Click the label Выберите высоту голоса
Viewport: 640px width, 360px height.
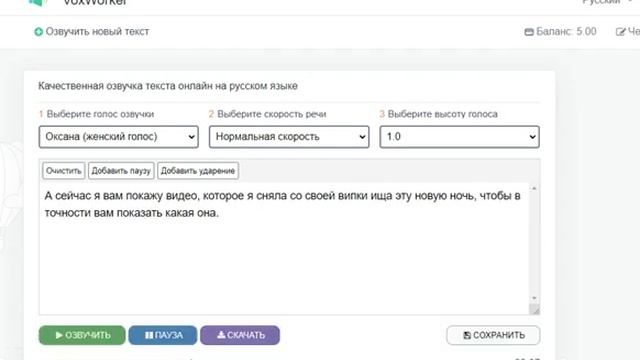(x=442, y=114)
